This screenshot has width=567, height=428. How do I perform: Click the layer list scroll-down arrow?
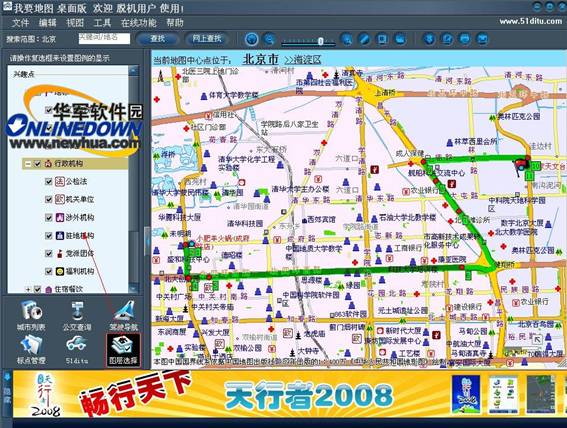pos(133,288)
